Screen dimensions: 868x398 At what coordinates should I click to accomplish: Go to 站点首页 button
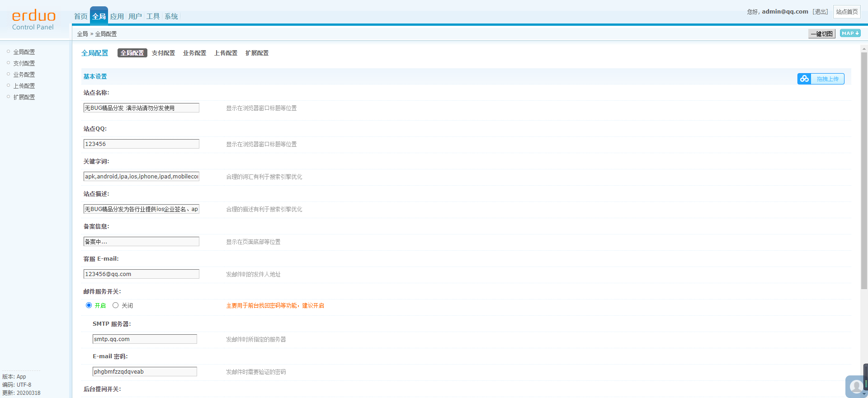[847, 12]
